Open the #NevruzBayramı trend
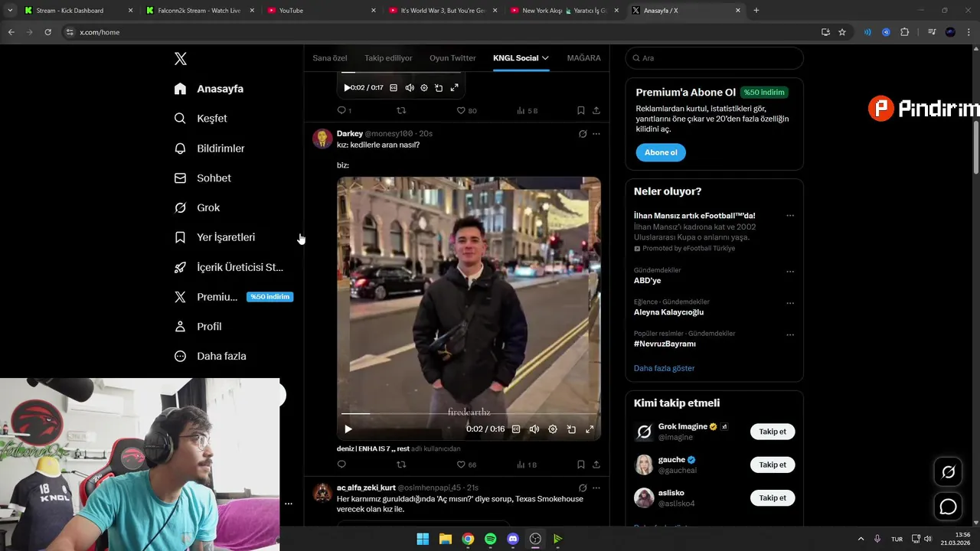 pyautogui.click(x=665, y=344)
